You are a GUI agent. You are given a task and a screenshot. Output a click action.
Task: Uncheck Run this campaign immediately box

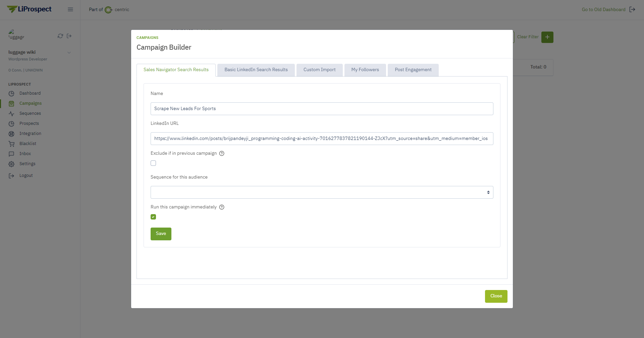coord(153,217)
